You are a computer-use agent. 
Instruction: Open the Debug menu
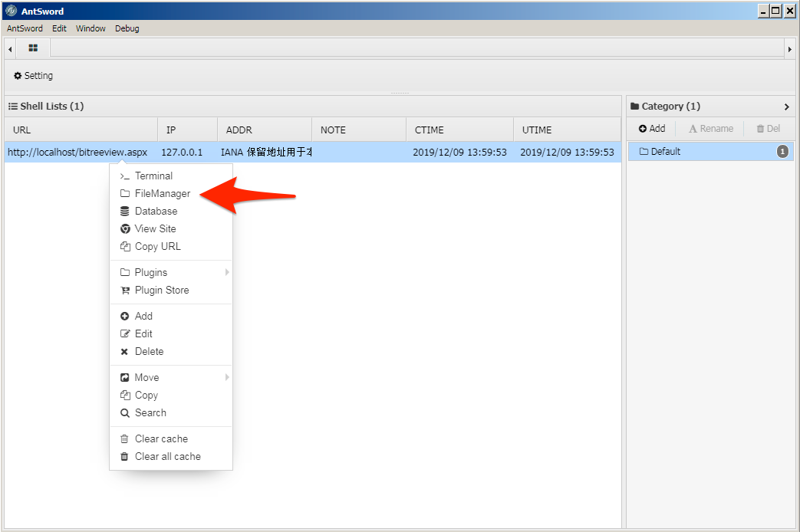127,28
